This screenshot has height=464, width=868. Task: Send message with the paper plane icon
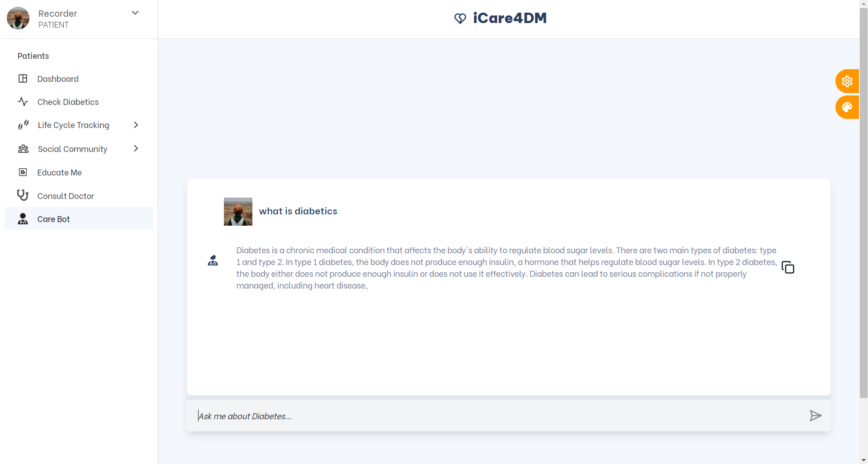click(816, 416)
